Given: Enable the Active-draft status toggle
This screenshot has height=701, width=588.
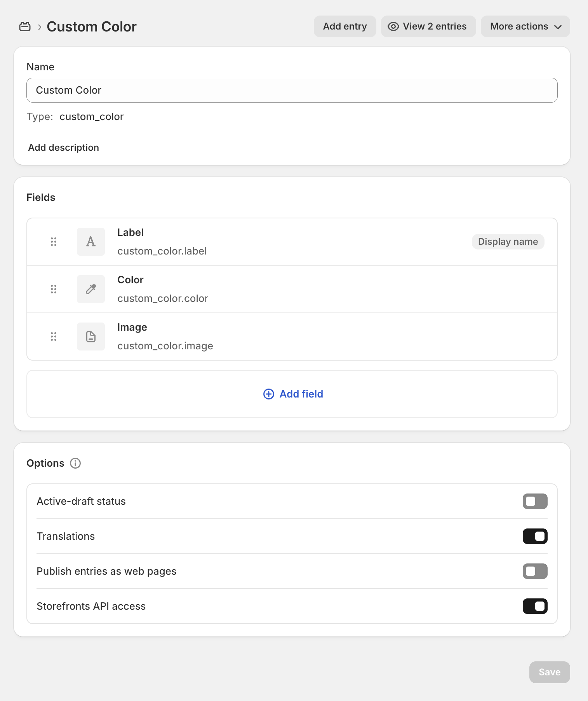Looking at the screenshot, I should click(x=535, y=501).
